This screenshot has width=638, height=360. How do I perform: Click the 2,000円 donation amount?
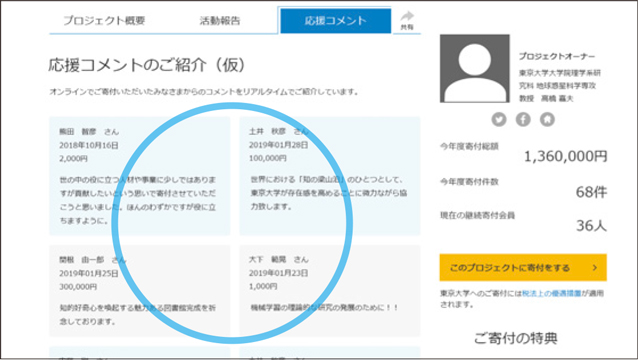click(73, 159)
